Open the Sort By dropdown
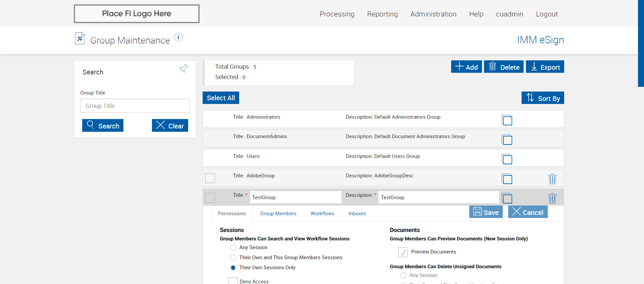 click(543, 98)
